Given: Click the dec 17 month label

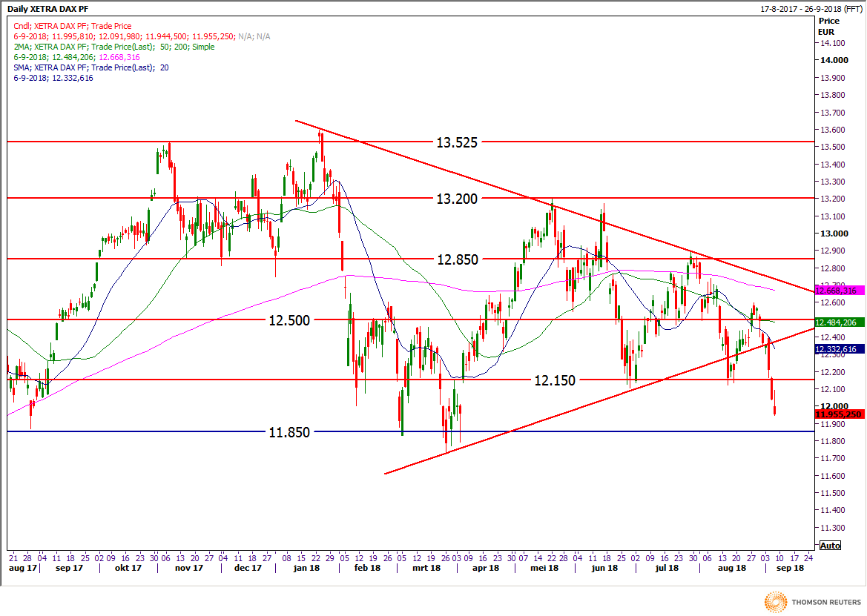Looking at the screenshot, I should tap(248, 568).
